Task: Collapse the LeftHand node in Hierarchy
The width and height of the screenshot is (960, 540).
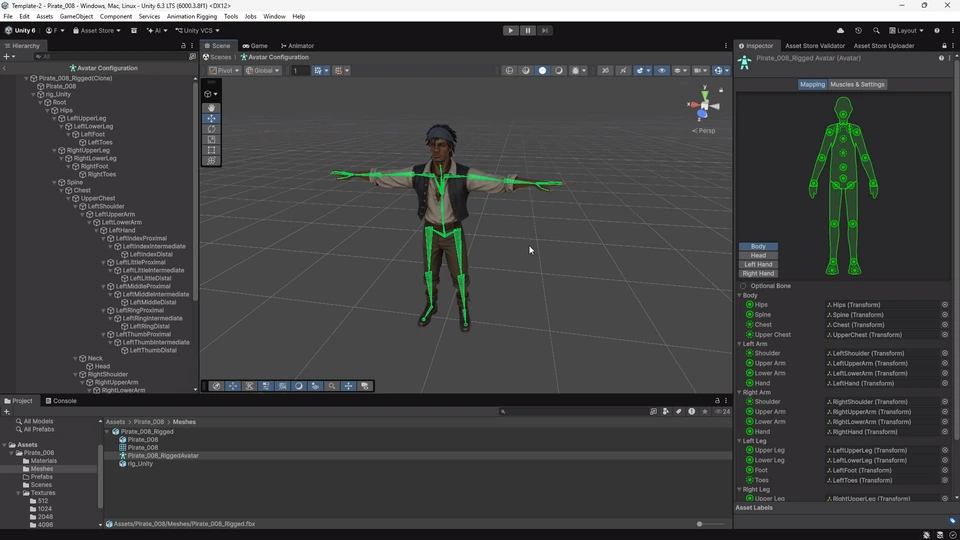Action: [x=96, y=231]
